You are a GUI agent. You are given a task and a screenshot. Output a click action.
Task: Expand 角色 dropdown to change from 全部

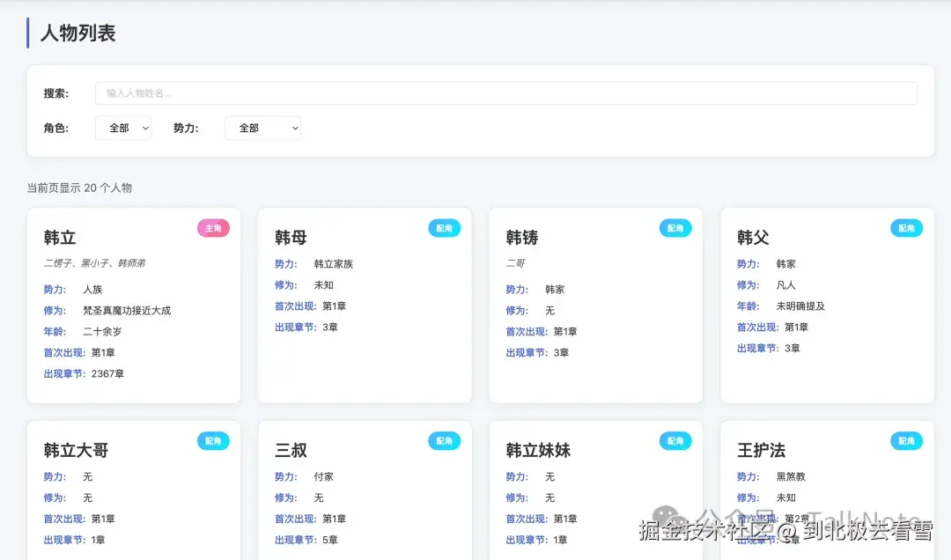click(x=122, y=128)
